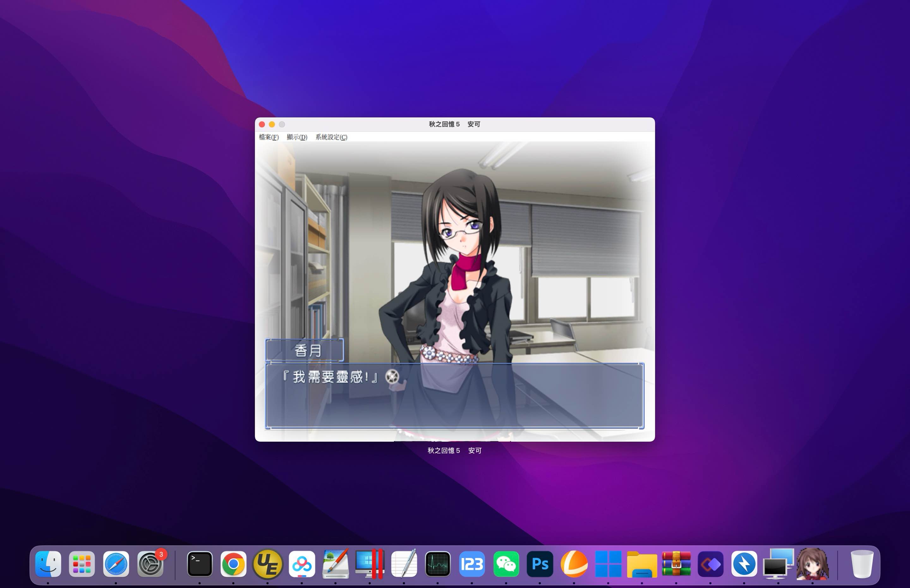Open Baidu Netdisk cloud icon in dock
The width and height of the screenshot is (910, 588).
click(x=302, y=564)
